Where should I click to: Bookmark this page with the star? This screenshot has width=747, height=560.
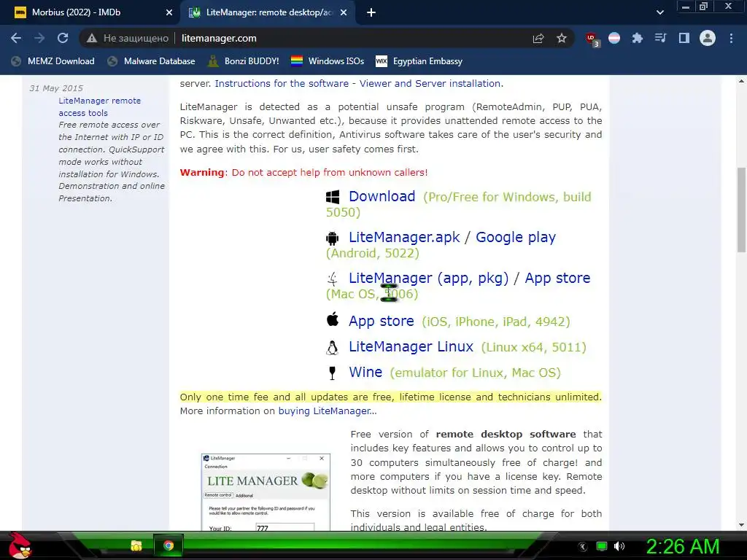(x=562, y=38)
